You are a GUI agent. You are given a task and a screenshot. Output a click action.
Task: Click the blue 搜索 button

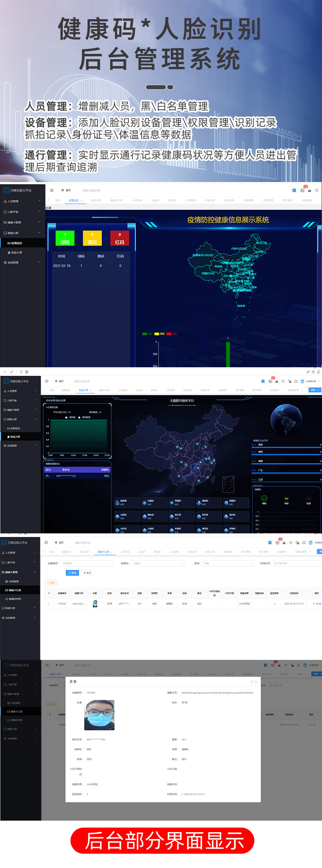(x=72, y=573)
